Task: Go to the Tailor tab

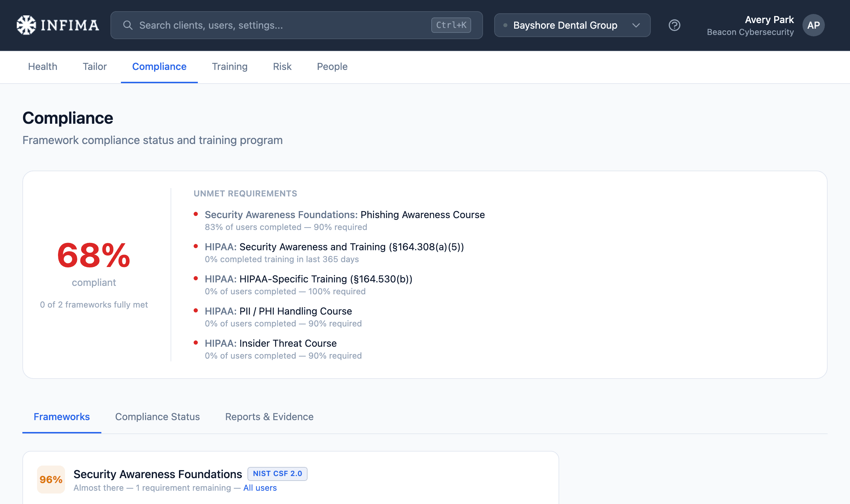Action: point(95,66)
